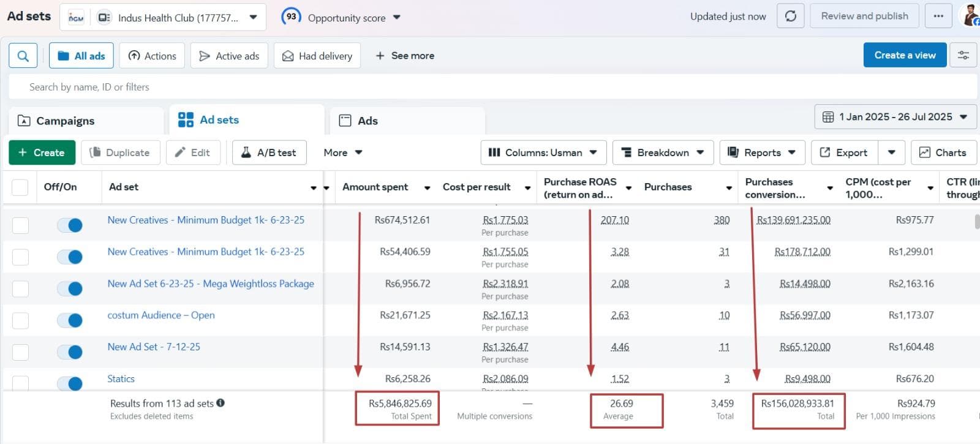The image size is (980, 444).
Task: Open the Purchases column dropdown arrow
Action: click(x=729, y=187)
